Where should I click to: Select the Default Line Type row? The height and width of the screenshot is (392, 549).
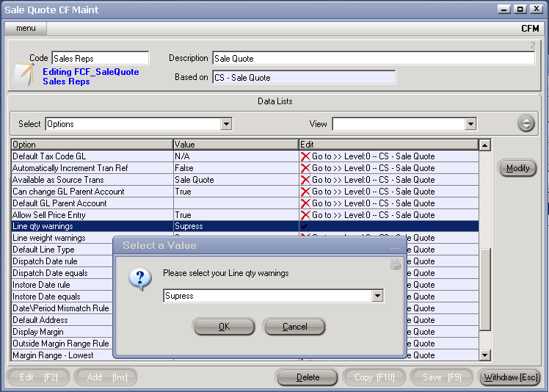(x=62, y=250)
